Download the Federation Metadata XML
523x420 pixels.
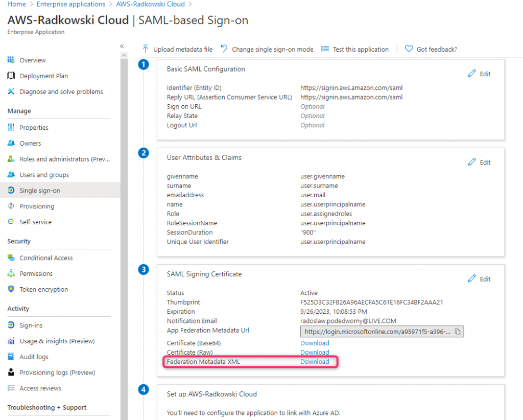click(315, 362)
